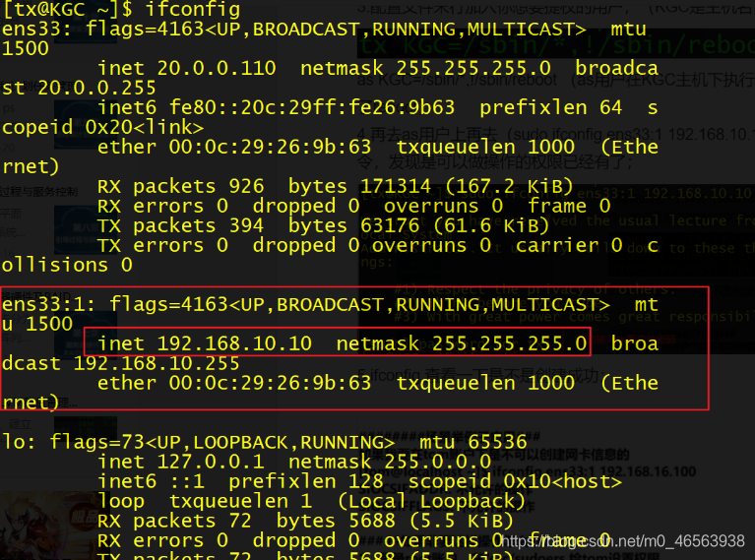This screenshot has height=560, width=755.
Task: Select flags=73<UP,LOOPBACK,RUNNING> text
Action: pos(222,442)
